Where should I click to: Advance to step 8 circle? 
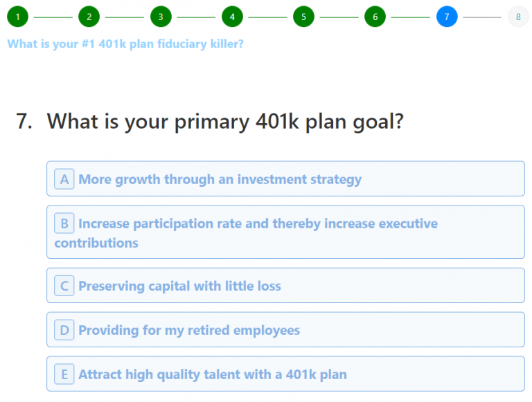click(x=518, y=17)
